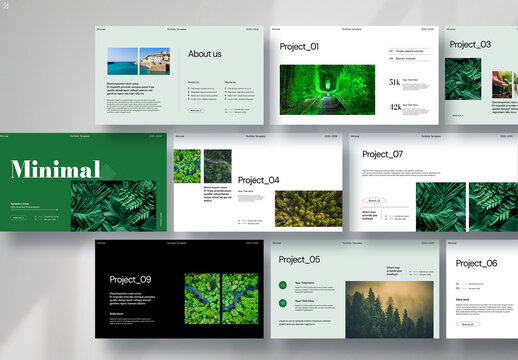Click the Brand pill button on Project_06 slide
Screen dimensions: 518x360
pyautogui.click(x=468, y=324)
